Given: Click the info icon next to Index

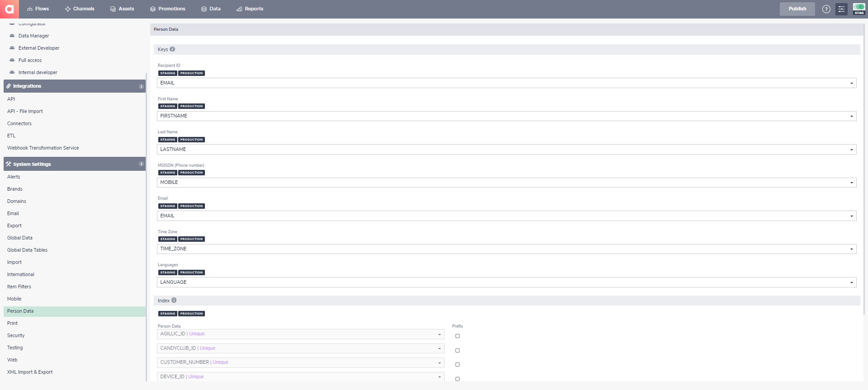Looking at the screenshot, I should click(x=174, y=301).
